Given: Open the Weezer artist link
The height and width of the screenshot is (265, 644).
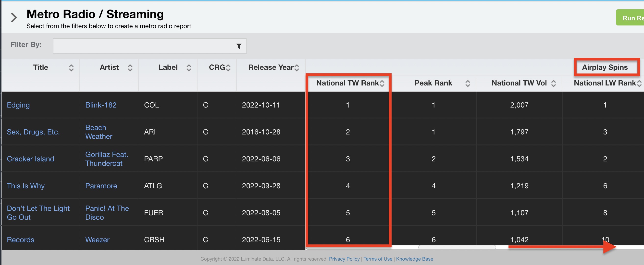Looking at the screenshot, I should (x=97, y=240).
